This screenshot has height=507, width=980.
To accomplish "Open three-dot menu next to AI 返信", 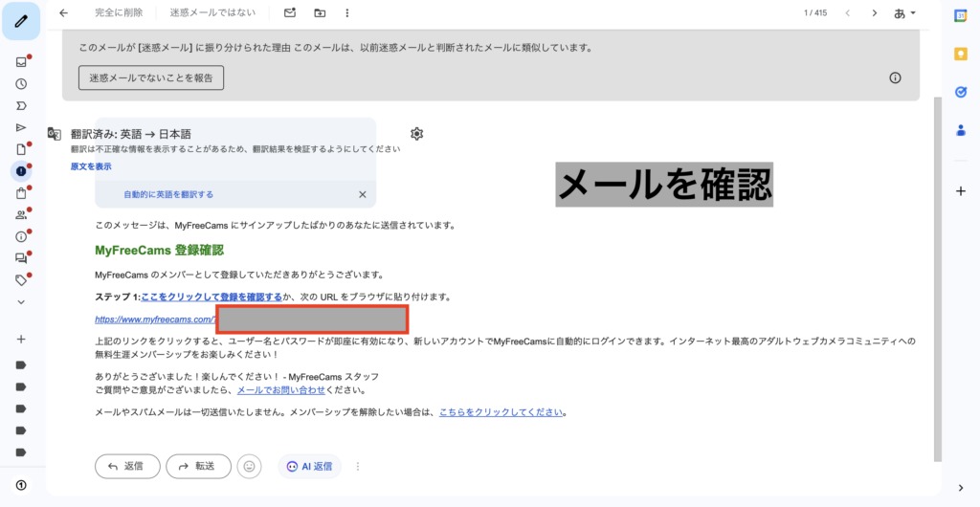I will pyautogui.click(x=358, y=466).
